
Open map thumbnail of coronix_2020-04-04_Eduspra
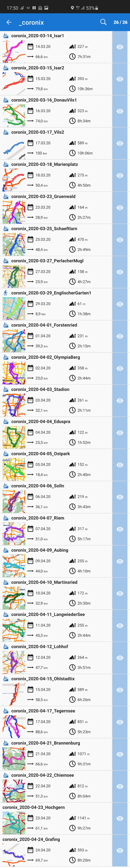pyautogui.click(x=14, y=437)
